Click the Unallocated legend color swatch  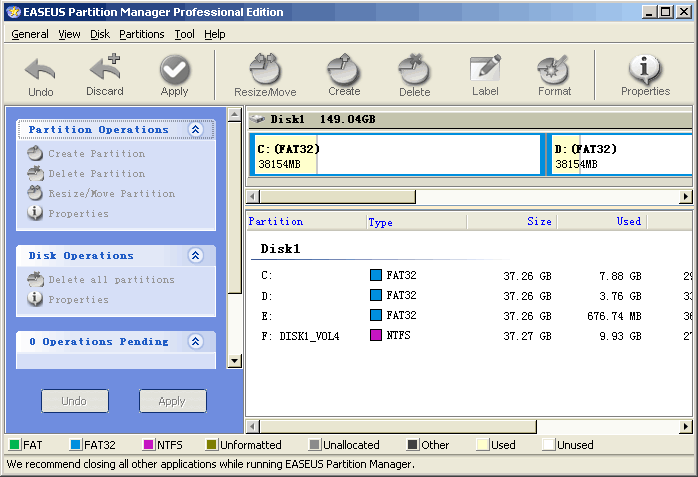pos(315,445)
